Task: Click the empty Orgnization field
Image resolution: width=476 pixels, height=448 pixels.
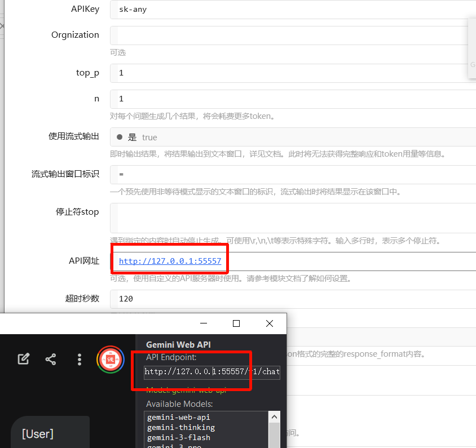Action: pyautogui.click(x=293, y=35)
